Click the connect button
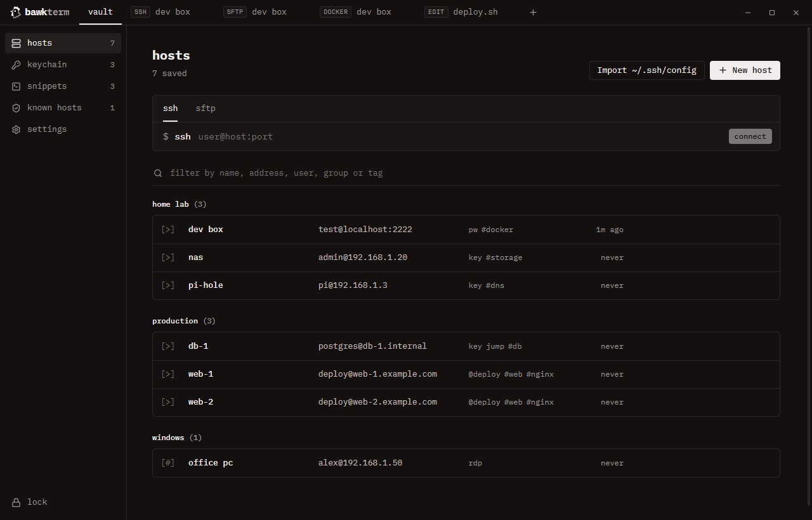812x520 pixels. pyautogui.click(x=750, y=136)
